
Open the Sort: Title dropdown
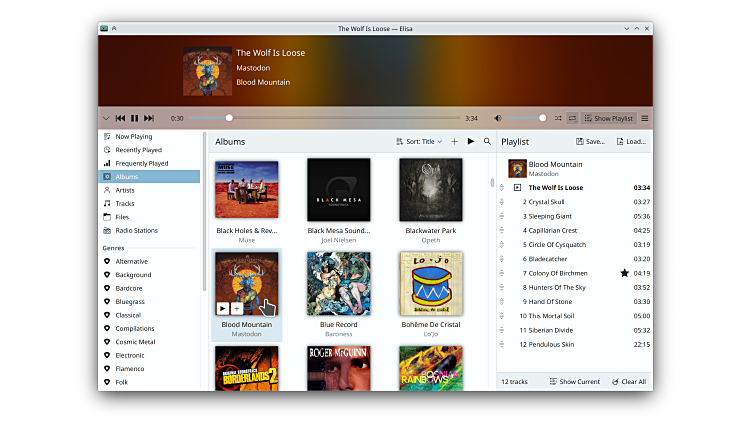coord(419,142)
